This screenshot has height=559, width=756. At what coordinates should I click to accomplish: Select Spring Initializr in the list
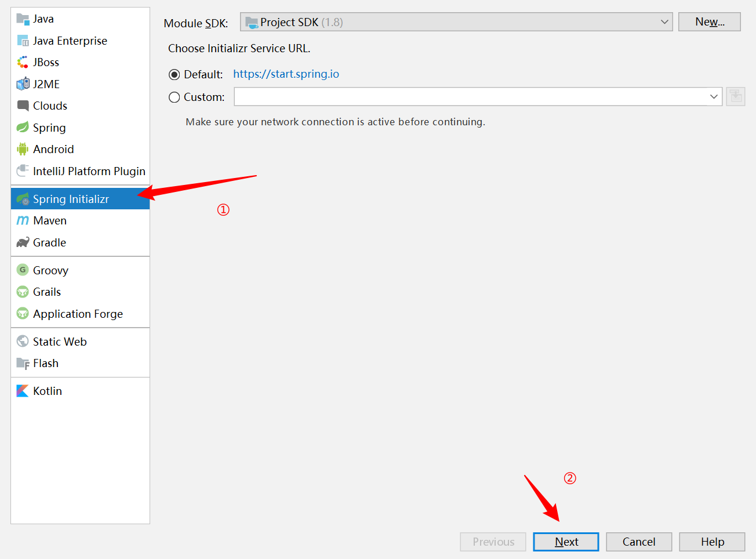click(x=80, y=199)
